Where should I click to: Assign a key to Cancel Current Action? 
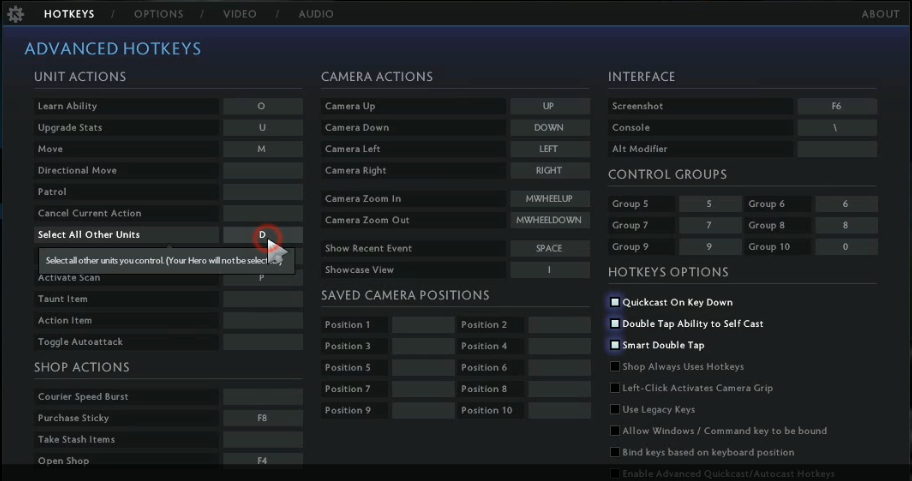point(262,213)
